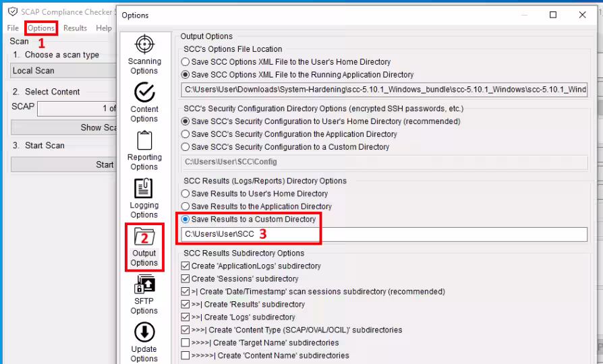Close the Options dialog window
Screen dimensions: 603x364
click(583, 15)
